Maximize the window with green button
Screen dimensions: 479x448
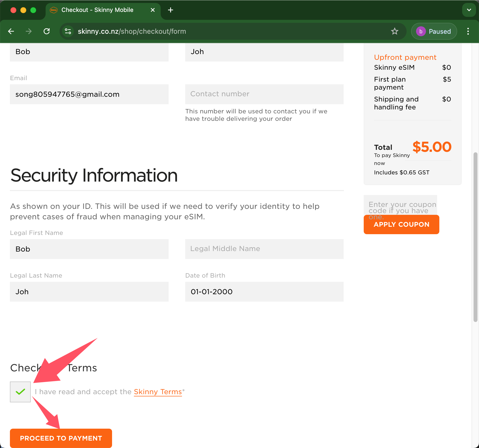[x=33, y=10]
